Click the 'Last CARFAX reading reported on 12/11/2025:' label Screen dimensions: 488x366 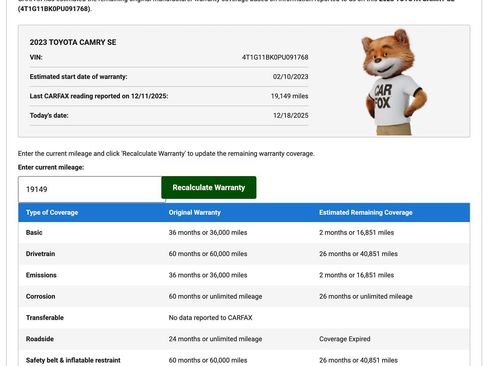pyautogui.click(x=99, y=96)
